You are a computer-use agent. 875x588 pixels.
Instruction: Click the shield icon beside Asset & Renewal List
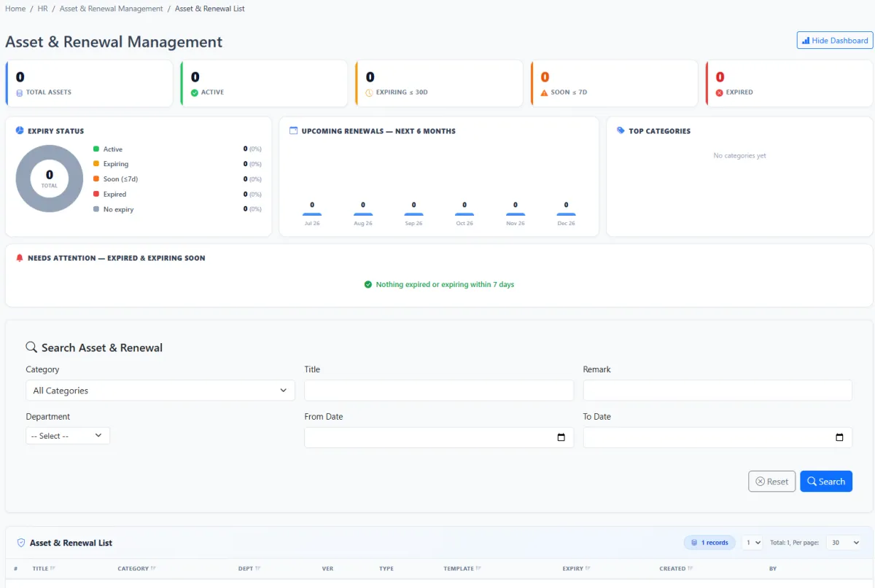pyautogui.click(x=21, y=543)
